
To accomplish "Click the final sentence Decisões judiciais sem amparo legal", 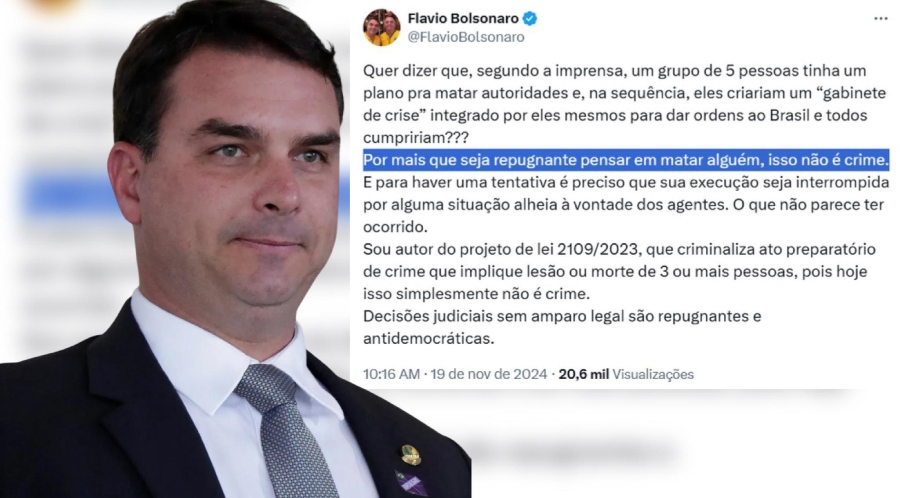I will 562,327.
